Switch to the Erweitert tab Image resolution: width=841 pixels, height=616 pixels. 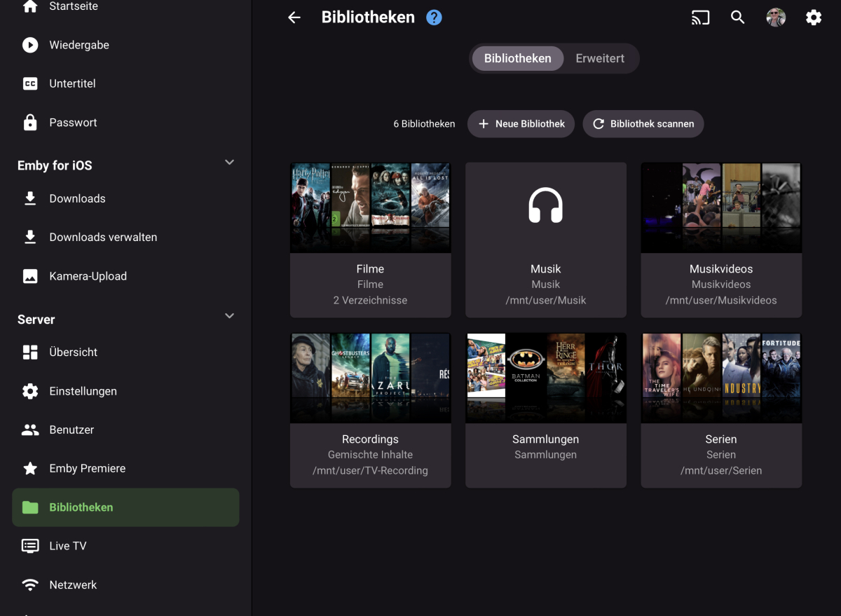click(x=600, y=59)
